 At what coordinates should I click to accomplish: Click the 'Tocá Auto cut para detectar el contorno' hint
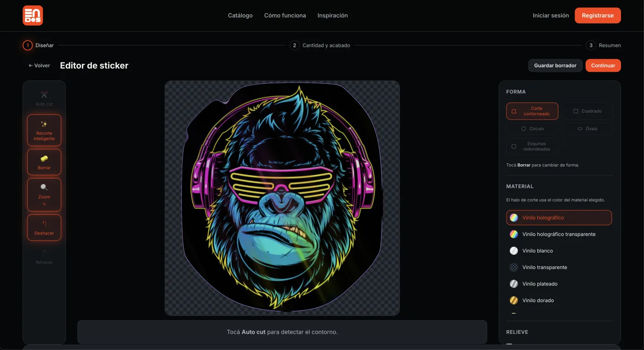pyautogui.click(x=282, y=332)
